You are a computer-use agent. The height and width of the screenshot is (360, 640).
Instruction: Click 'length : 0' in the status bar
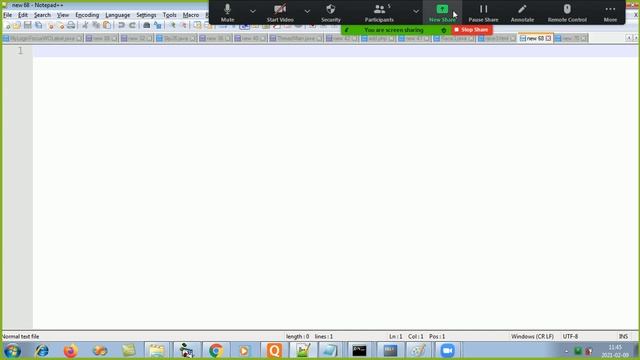pos(298,337)
